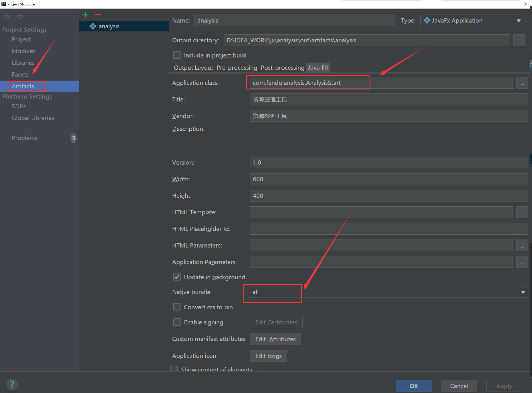Click the HTML Parameters input field

click(381, 246)
